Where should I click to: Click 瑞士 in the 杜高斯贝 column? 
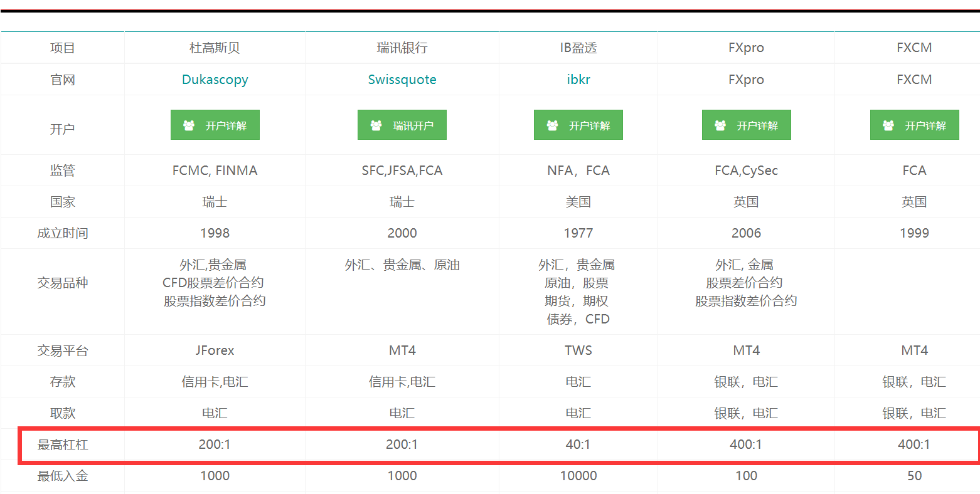pos(215,202)
